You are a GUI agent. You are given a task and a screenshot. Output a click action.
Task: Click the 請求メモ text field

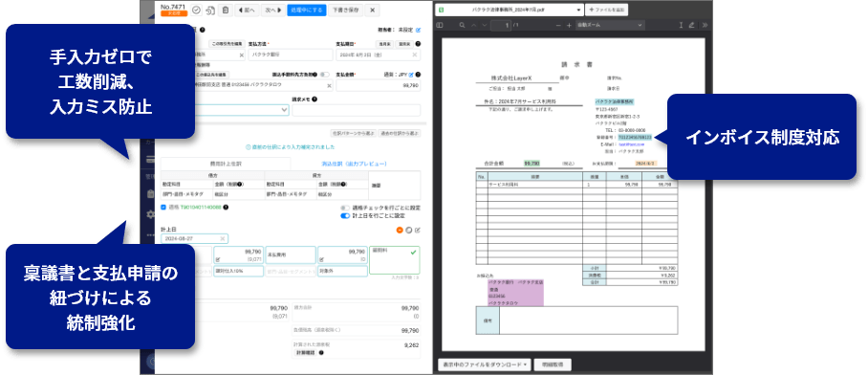tap(356, 110)
